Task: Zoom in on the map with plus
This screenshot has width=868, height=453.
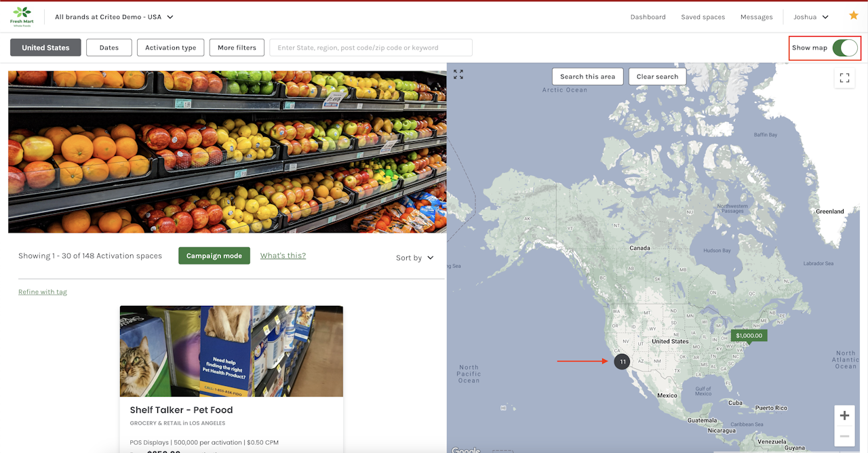Action: [x=844, y=415]
